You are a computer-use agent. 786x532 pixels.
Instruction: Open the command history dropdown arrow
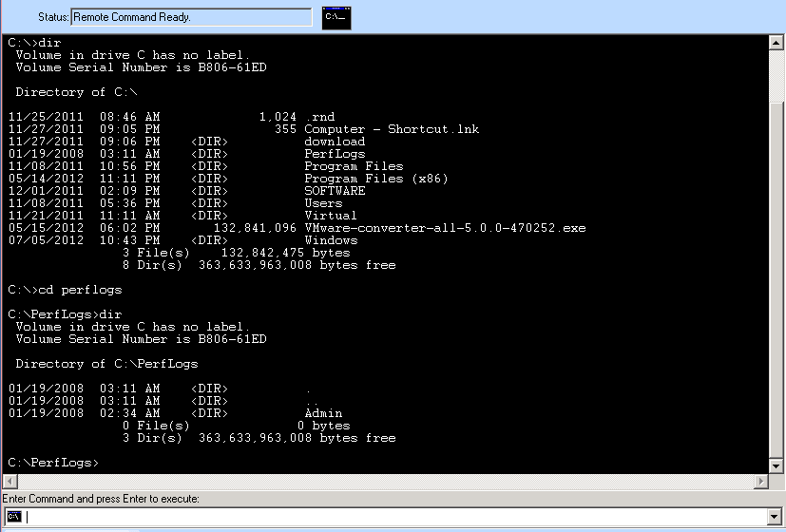pos(774,517)
